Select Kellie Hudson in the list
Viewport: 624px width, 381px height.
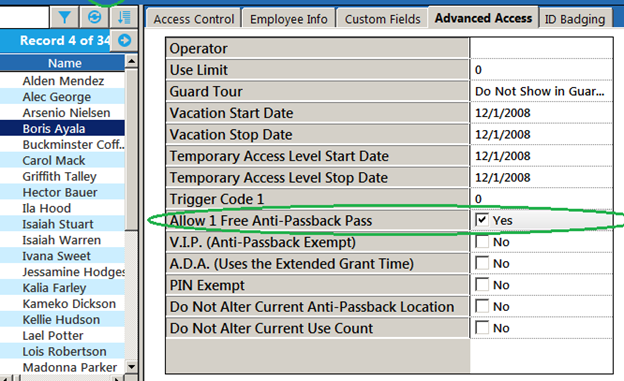62,320
